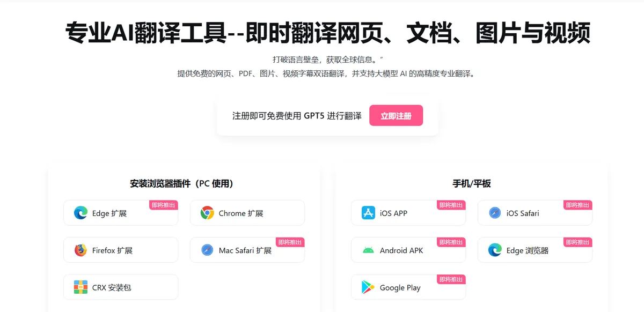The height and width of the screenshot is (312, 644).
Task: Click the iOS Safari compass icon
Action: coord(495,213)
